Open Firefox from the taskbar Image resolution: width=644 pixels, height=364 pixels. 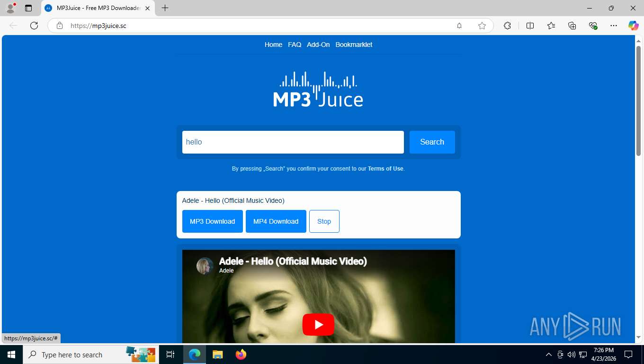coord(241,355)
